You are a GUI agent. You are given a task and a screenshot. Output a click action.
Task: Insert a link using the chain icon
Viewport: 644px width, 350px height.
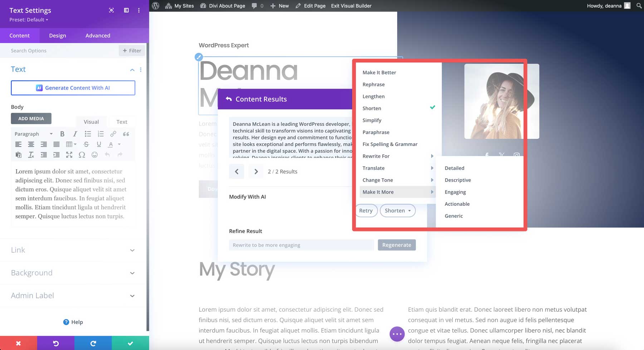tap(113, 133)
